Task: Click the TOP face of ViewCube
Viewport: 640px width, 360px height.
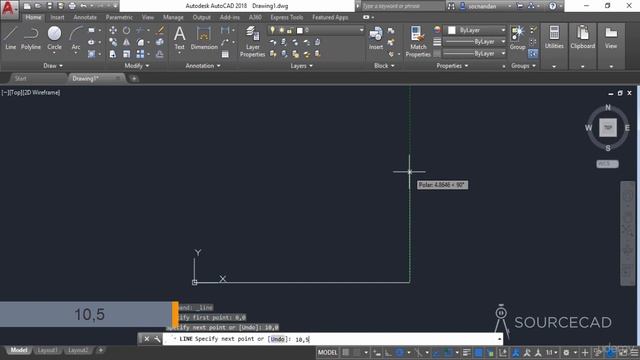Action: [608, 128]
